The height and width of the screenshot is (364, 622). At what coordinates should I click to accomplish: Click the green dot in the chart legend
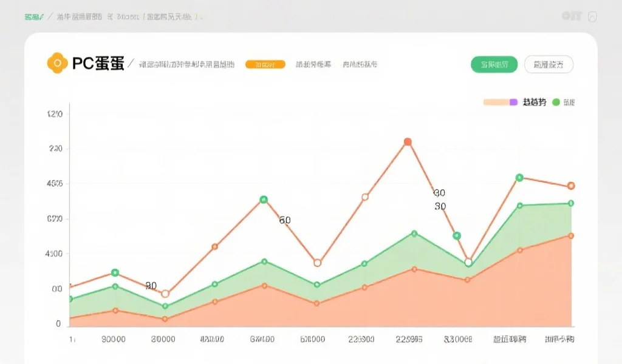(x=556, y=102)
